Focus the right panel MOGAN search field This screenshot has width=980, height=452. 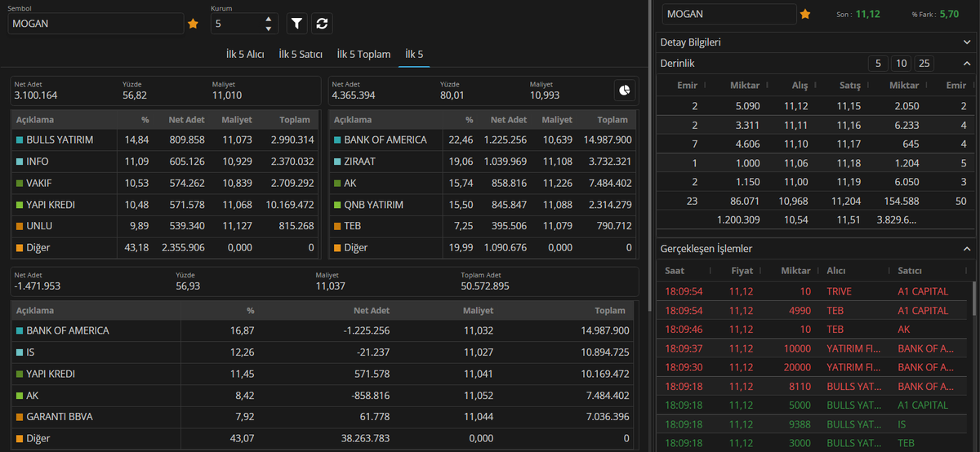point(729,14)
